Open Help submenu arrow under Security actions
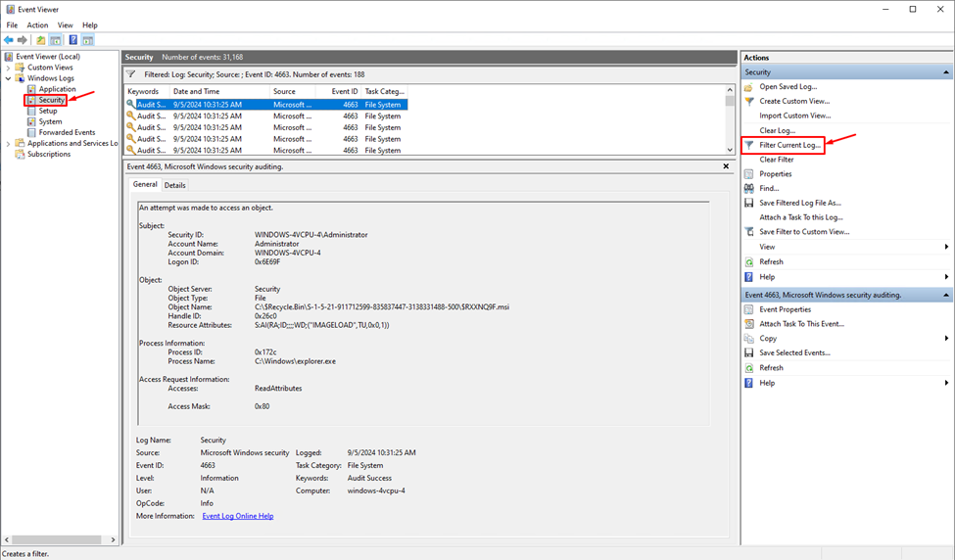The height and width of the screenshot is (560, 955). 946,277
